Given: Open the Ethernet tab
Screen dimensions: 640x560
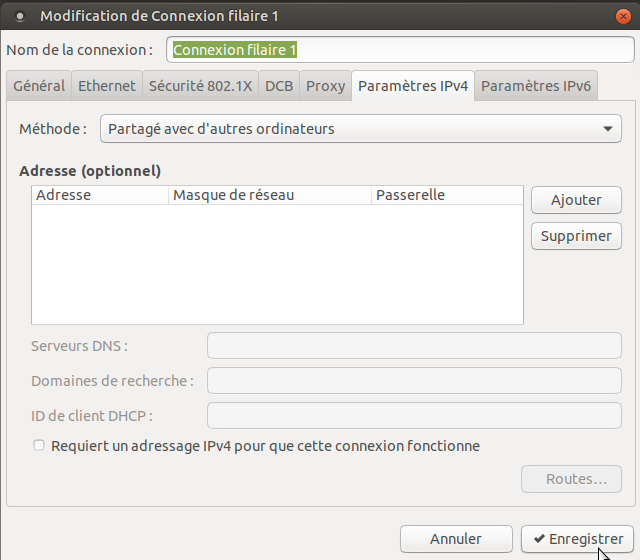Looking at the screenshot, I should tap(107, 86).
